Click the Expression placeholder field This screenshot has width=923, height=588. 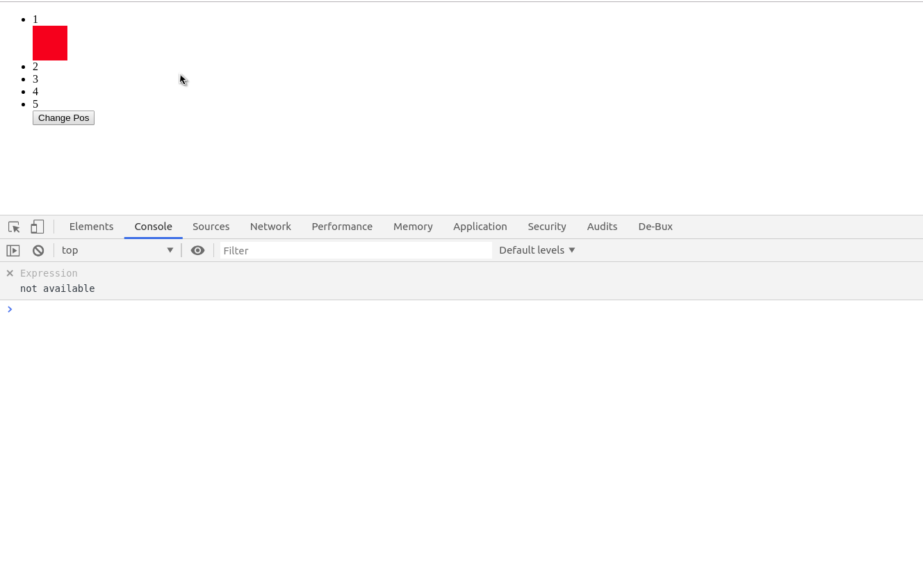pyautogui.click(x=49, y=273)
